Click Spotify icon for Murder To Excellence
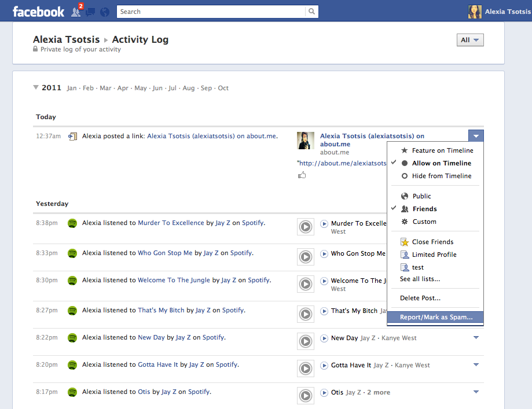Screen dimensions: 532x409 coord(72,223)
